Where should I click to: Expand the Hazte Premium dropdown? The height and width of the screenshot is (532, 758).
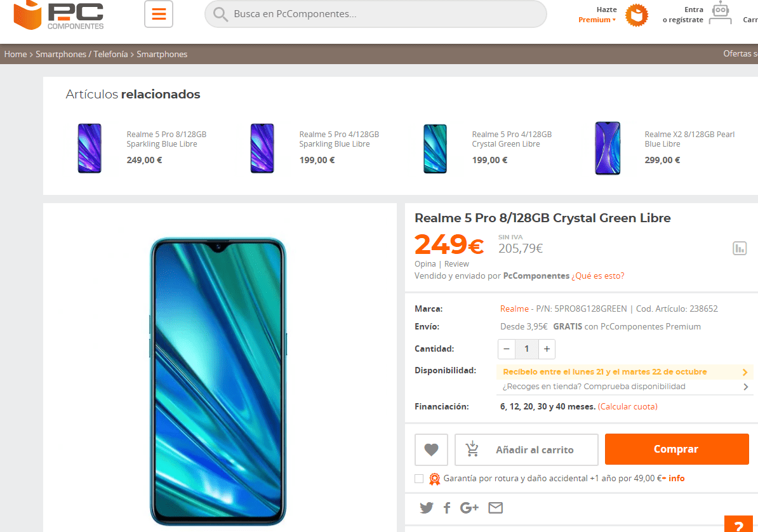tap(597, 20)
